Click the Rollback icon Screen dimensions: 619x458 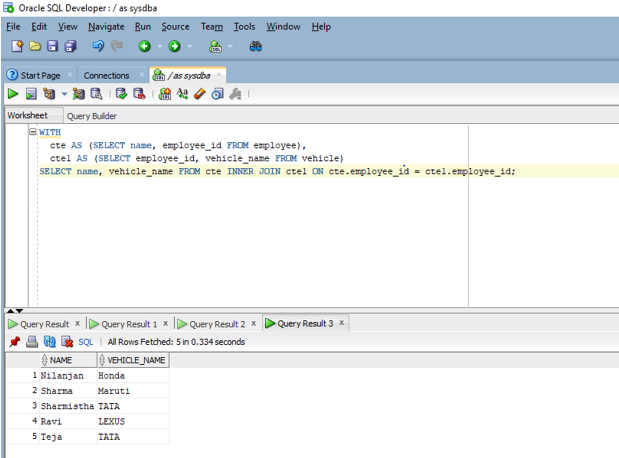[x=139, y=94]
